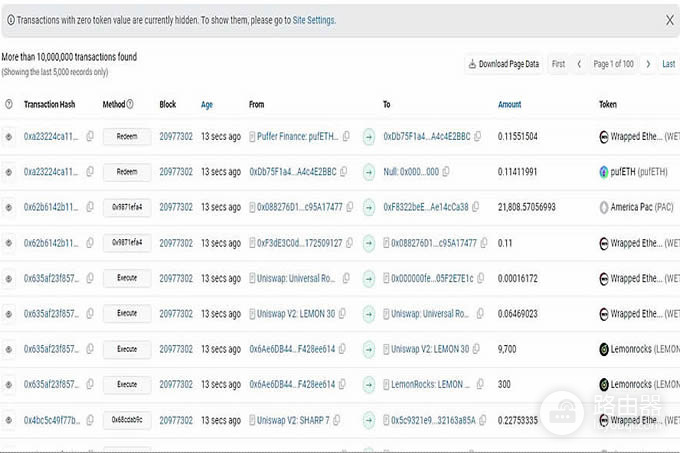Click Redeem method tag in Puffer Finance row
Screen dimensions: 680x453
click(x=127, y=137)
